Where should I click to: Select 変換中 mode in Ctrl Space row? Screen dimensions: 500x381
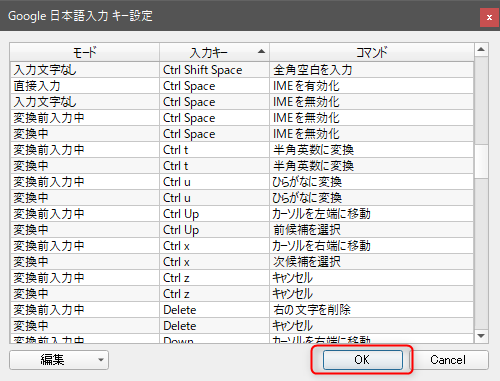85,134
